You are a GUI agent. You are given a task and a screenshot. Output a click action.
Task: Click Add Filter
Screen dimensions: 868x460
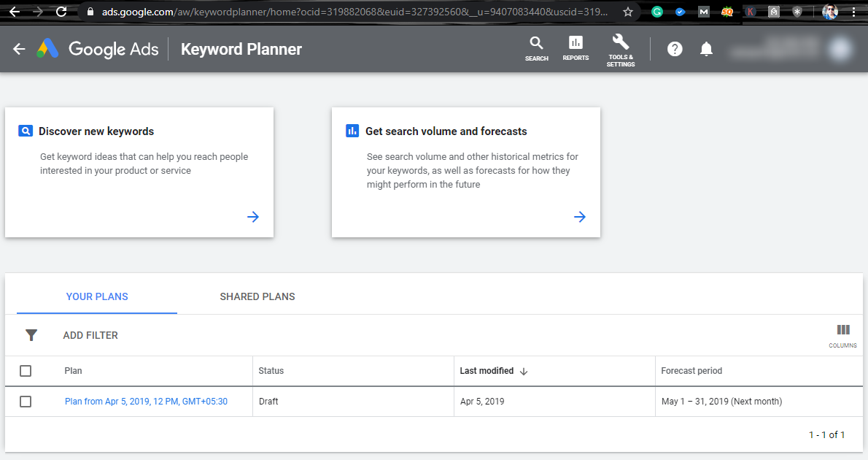(x=90, y=335)
